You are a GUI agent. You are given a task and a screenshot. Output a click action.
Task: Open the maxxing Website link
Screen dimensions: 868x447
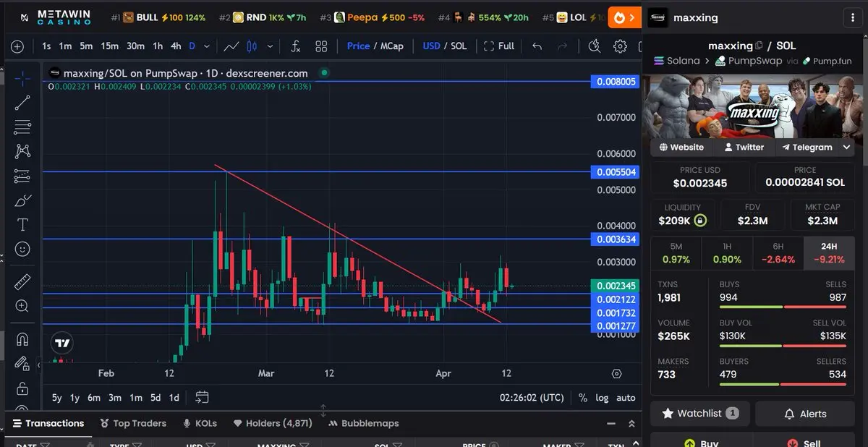(681, 147)
